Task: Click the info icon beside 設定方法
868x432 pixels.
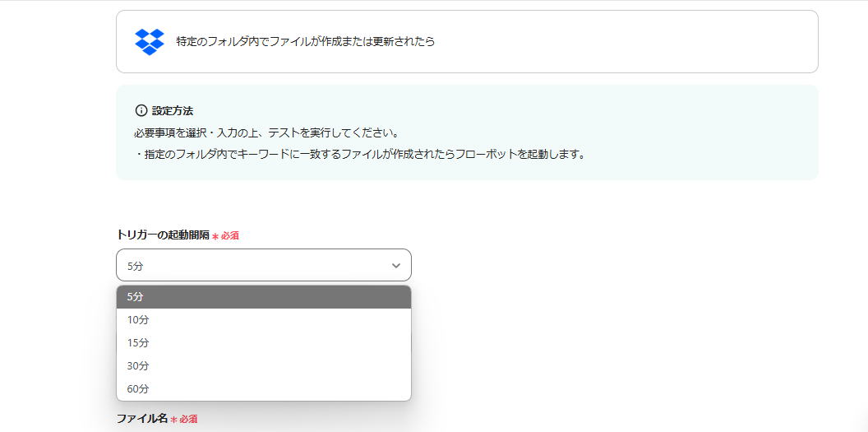Action: [141, 111]
